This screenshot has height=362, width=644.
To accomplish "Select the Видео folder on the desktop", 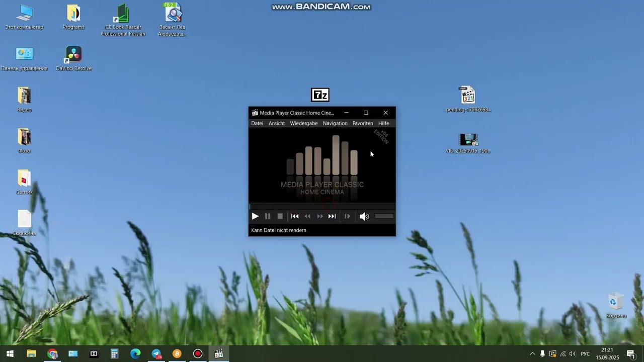I will click(24, 100).
